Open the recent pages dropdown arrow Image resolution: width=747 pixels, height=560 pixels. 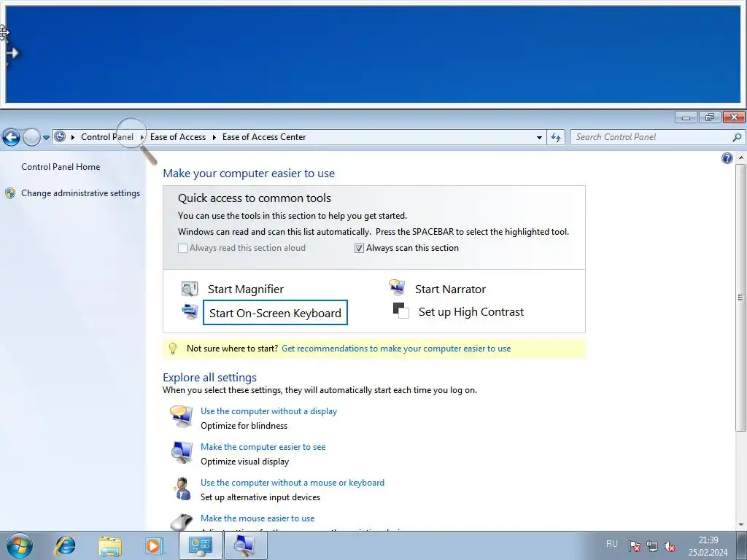click(x=46, y=138)
